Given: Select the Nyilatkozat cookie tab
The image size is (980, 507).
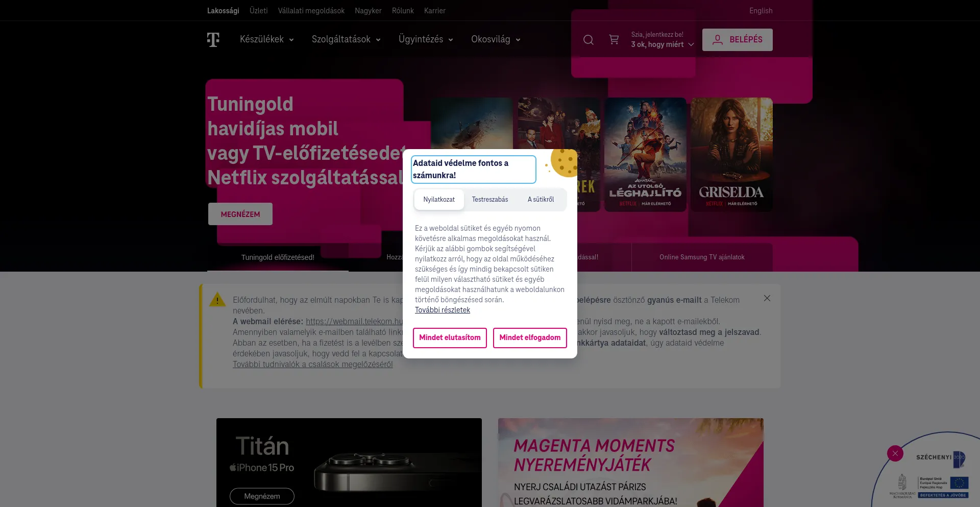Looking at the screenshot, I should tap(439, 200).
